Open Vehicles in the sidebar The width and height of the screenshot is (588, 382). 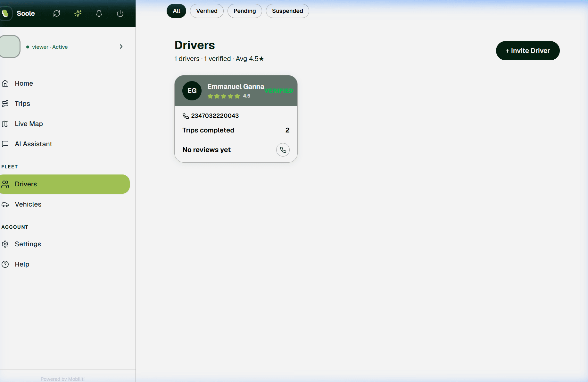(x=65, y=204)
